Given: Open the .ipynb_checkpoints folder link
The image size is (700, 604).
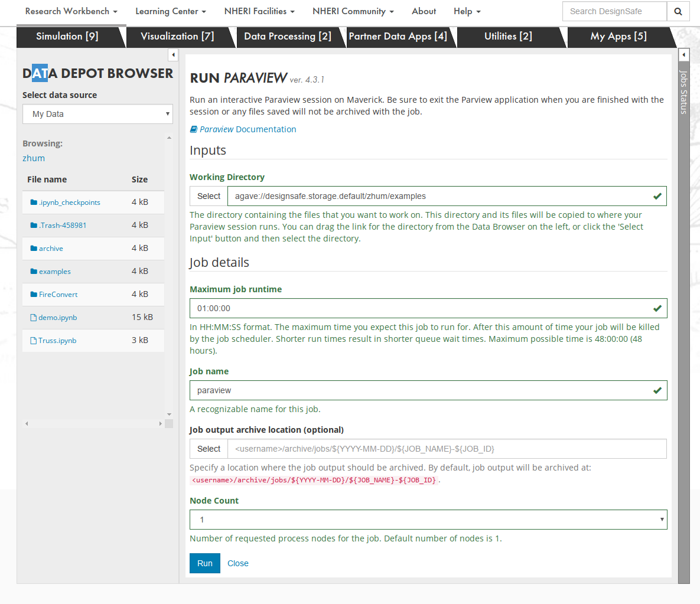Looking at the screenshot, I should point(69,203).
